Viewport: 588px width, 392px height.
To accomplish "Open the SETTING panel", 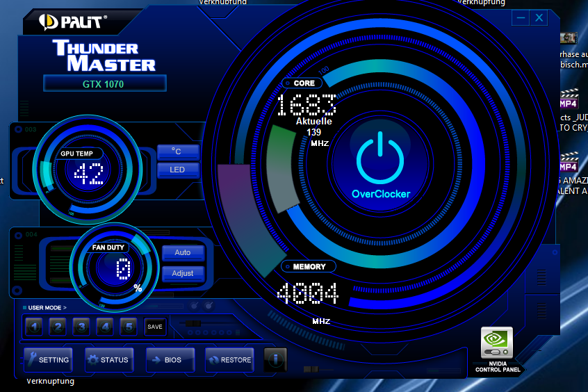I will coord(49,360).
